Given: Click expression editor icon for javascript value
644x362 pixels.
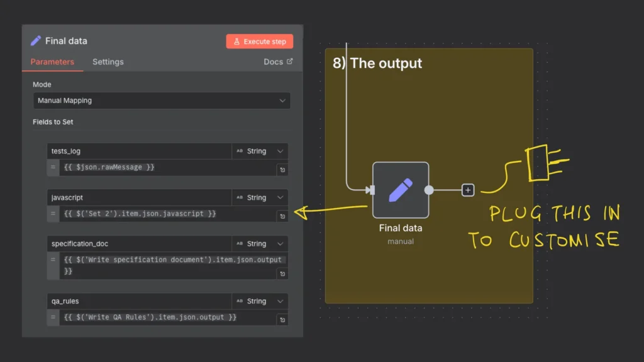Looking at the screenshot, I should coord(282,216).
